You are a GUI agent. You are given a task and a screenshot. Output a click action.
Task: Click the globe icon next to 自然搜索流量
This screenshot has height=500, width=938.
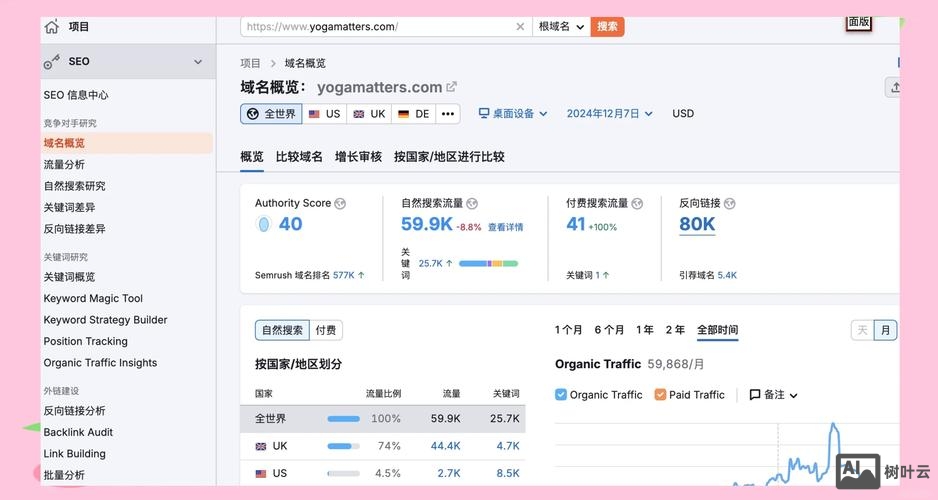coord(472,203)
